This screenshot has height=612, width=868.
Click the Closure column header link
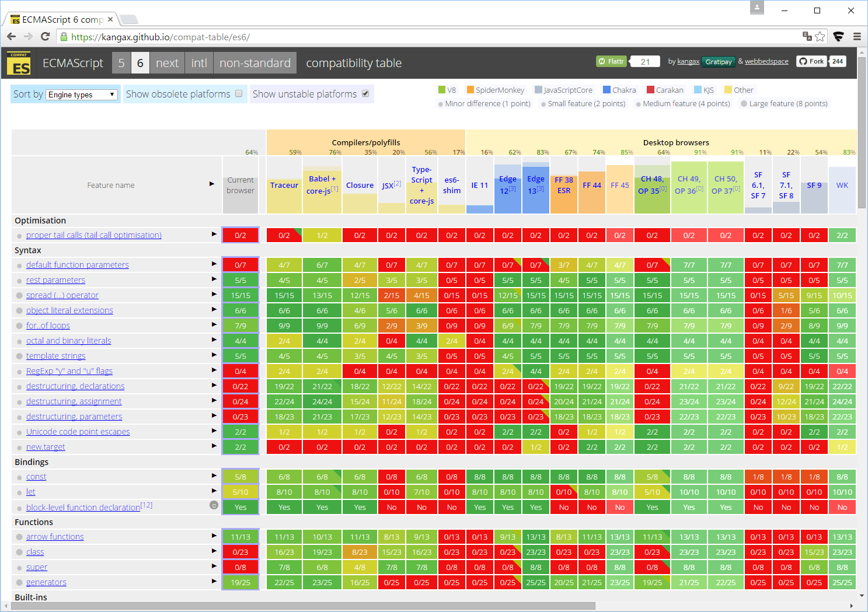(360, 185)
